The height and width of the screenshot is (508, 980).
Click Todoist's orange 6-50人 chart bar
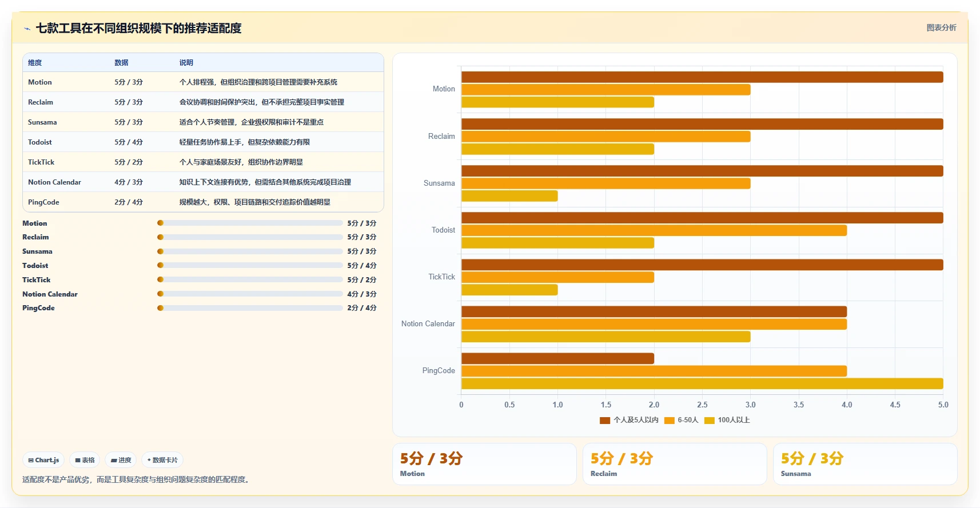tap(654, 230)
